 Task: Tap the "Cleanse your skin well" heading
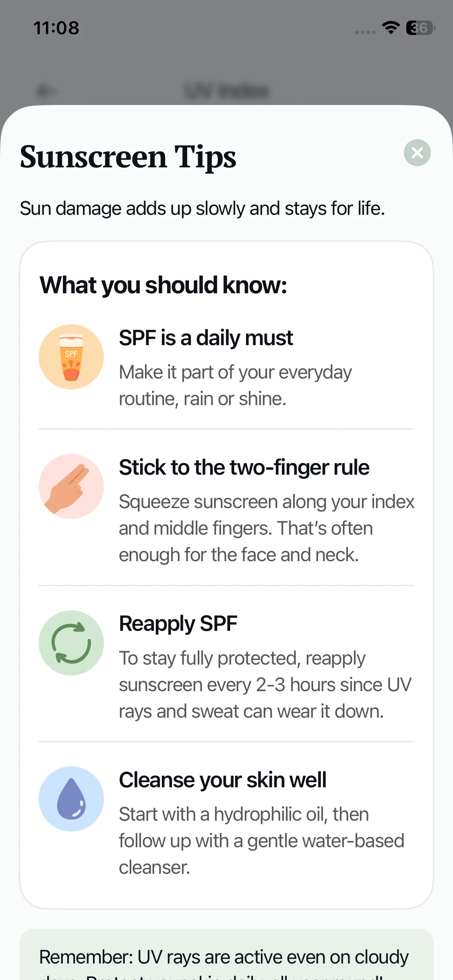click(x=222, y=780)
